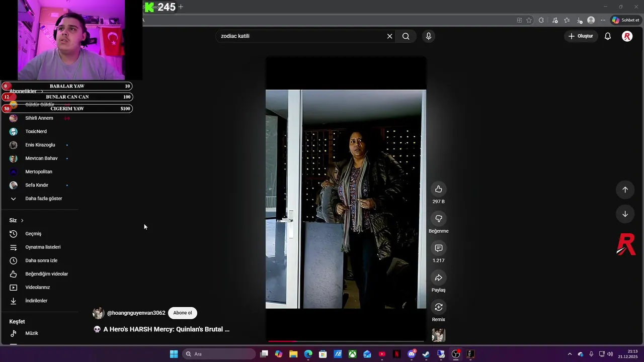
Task: Open Task View on taskbar
Action: tap(264, 354)
